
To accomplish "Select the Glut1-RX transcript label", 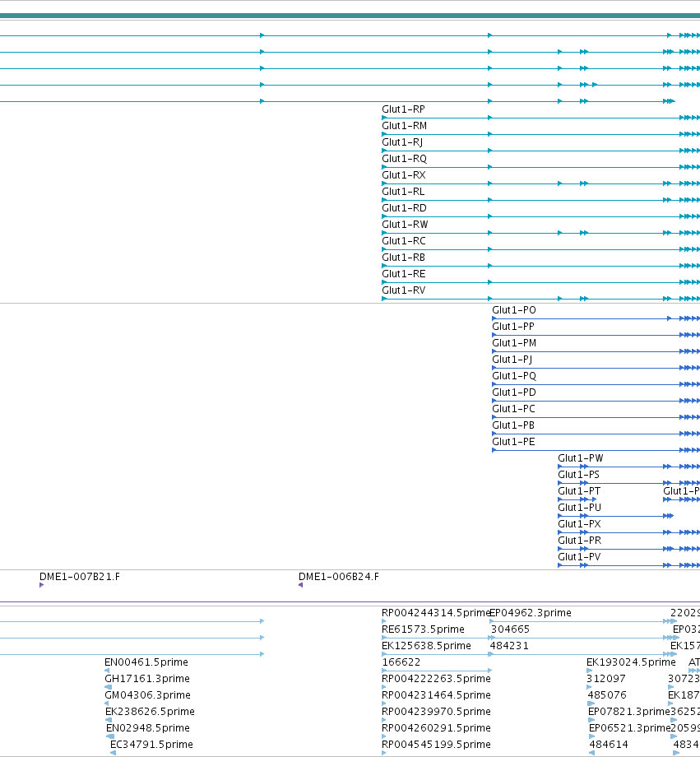I will coord(404,175).
